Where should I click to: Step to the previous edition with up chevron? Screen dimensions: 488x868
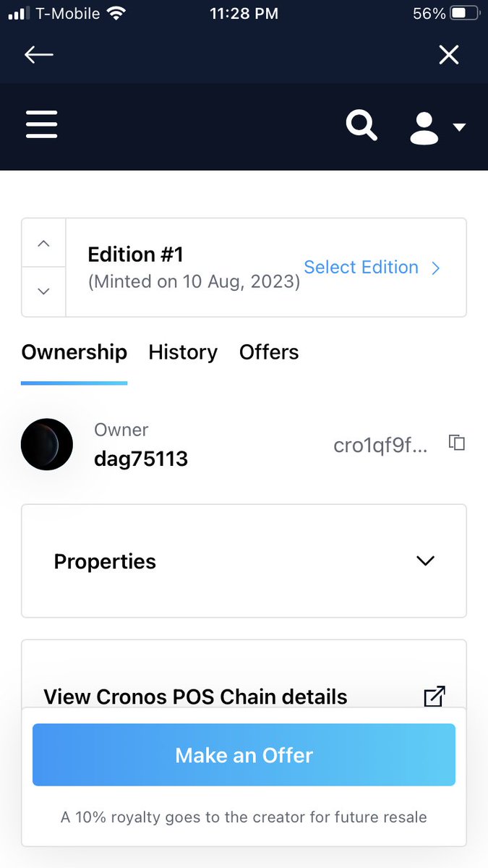[43, 243]
